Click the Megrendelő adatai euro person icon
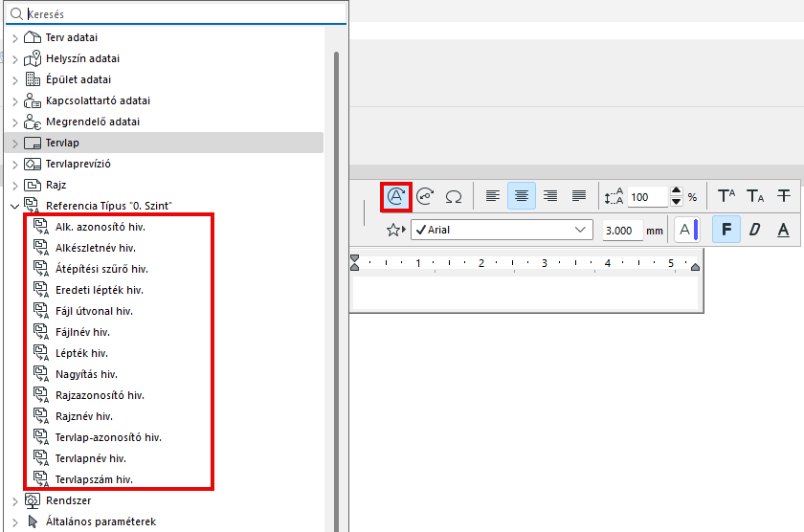 pos(33,122)
